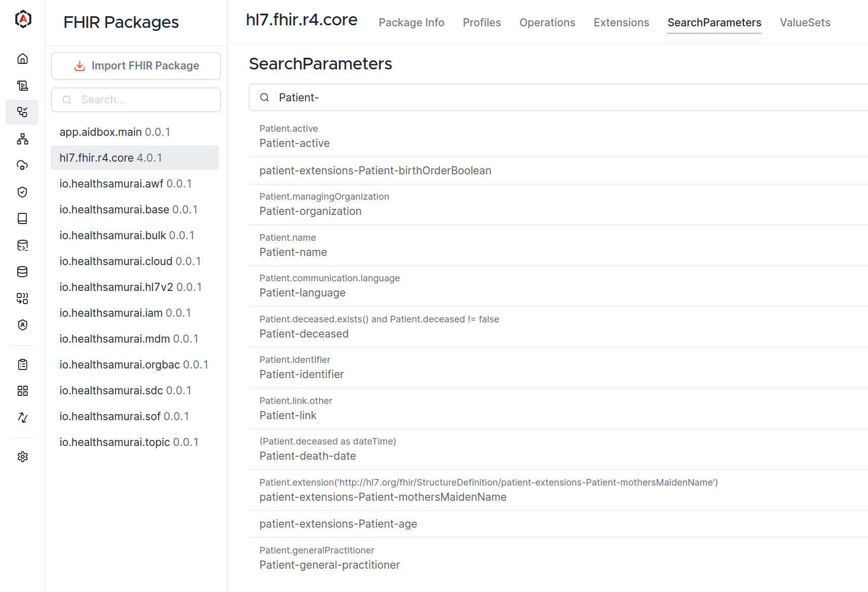Open the Operations tab
This screenshot has width=868, height=592.
click(x=547, y=23)
